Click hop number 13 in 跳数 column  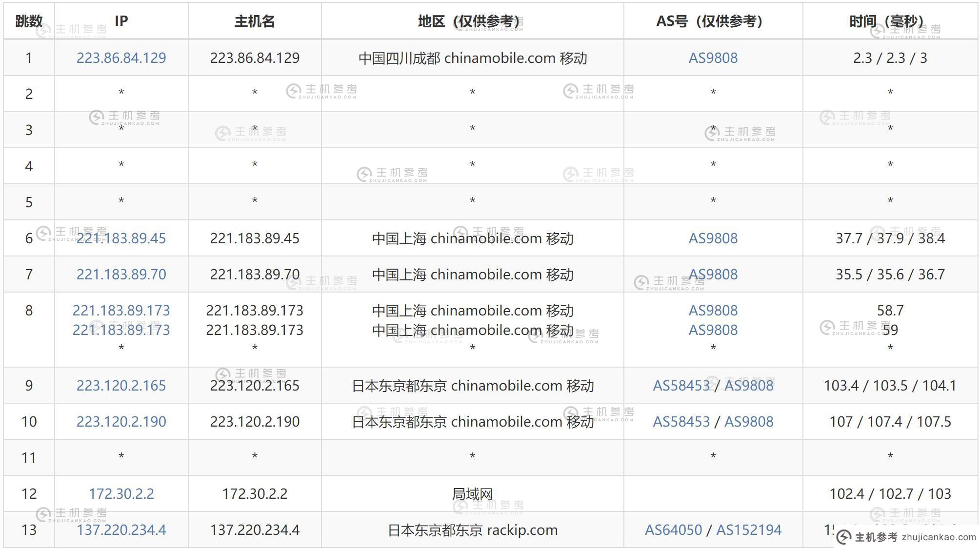pos(29,530)
